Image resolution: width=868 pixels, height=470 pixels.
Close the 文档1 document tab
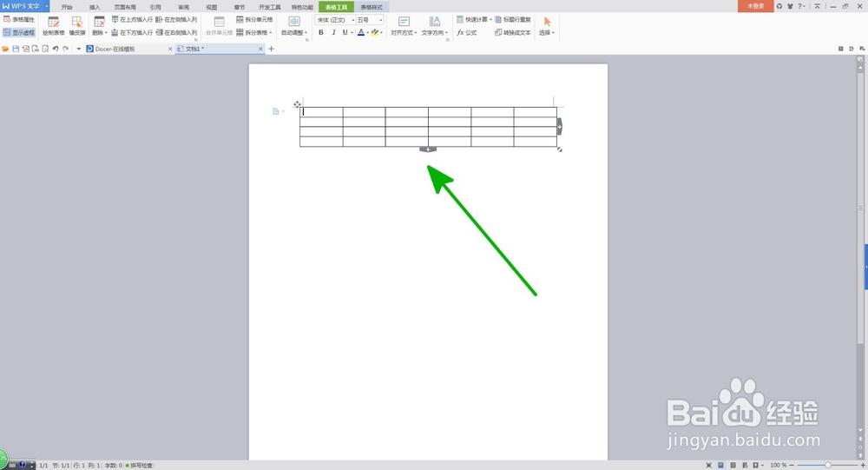pos(260,49)
